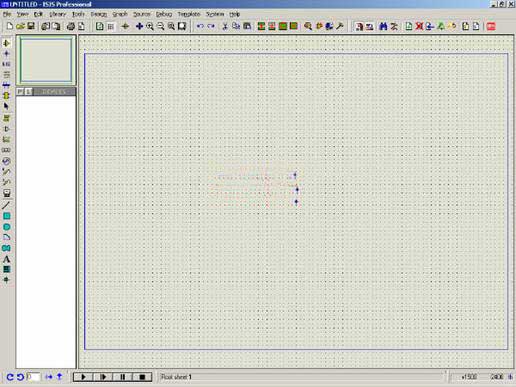516x387 pixels.
Task: Select the Text Script 'A' tool
Action: pos(6,259)
